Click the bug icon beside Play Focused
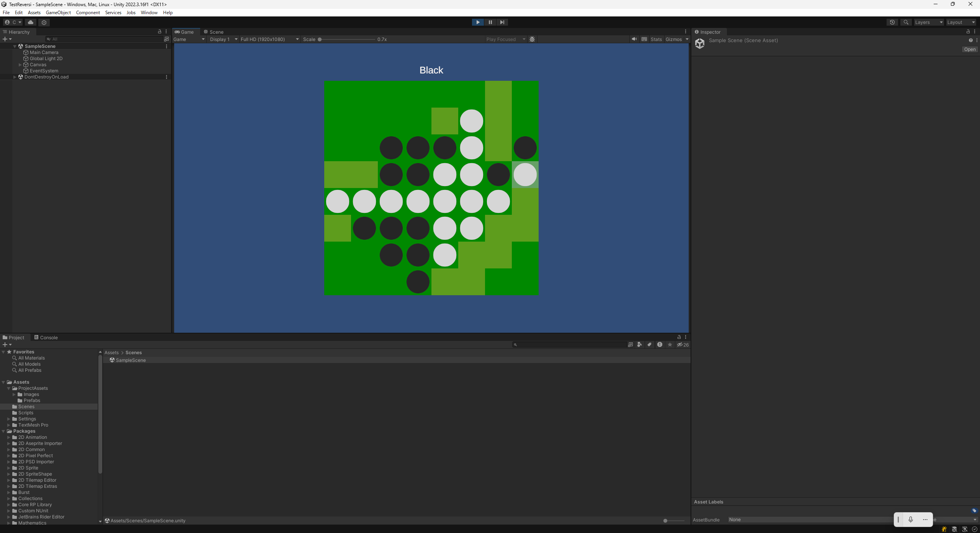This screenshot has height=533, width=980. (x=532, y=39)
